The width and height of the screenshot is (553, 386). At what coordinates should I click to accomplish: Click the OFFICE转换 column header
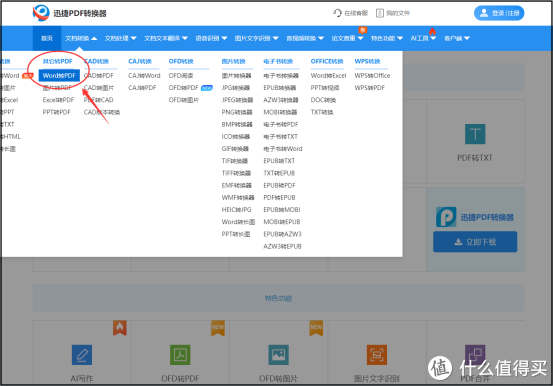coord(327,61)
